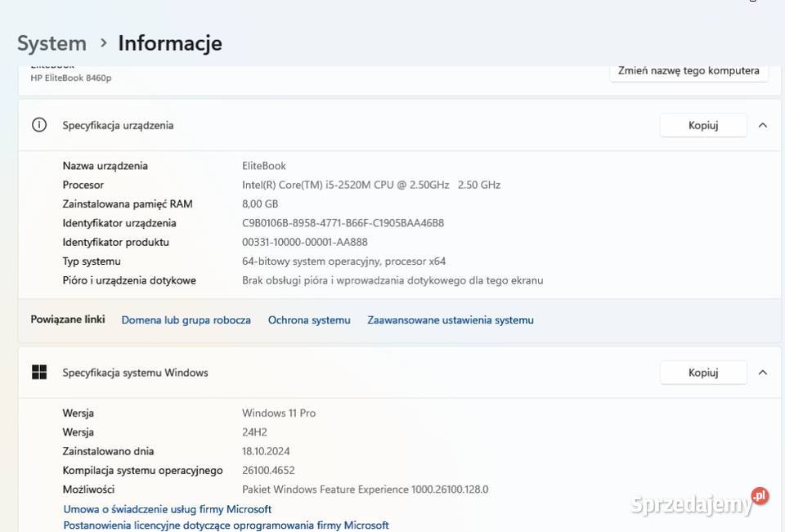Go back to System via breadcrumb
Screen dimensions: 785x532
(x=52, y=42)
